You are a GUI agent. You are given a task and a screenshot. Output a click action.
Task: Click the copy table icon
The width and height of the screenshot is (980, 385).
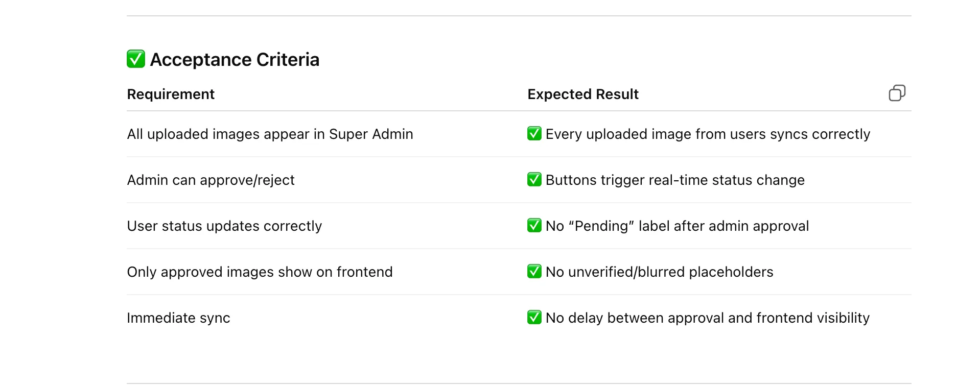pyautogui.click(x=897, y=93)
